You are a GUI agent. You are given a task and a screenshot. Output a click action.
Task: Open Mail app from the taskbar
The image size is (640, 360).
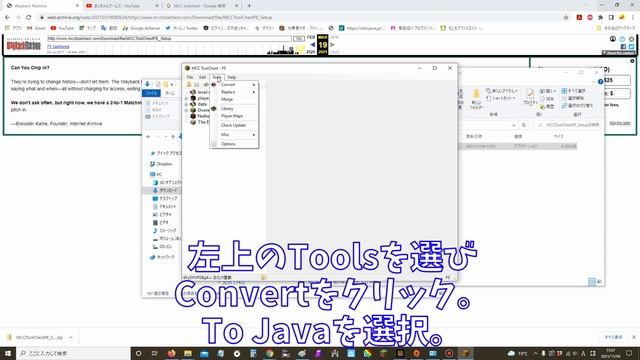pos(204,353)
